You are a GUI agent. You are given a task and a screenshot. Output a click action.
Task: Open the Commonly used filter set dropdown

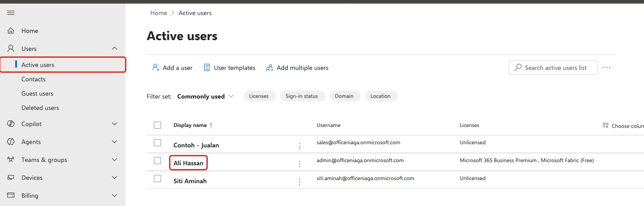point(205,96)
